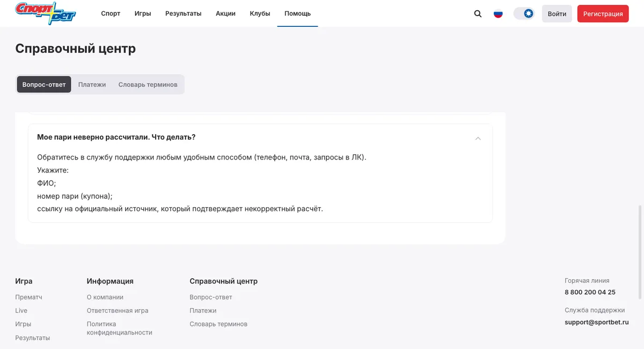Click the footer heading 'Информация'
644x349 pixels.
(110, 281)
